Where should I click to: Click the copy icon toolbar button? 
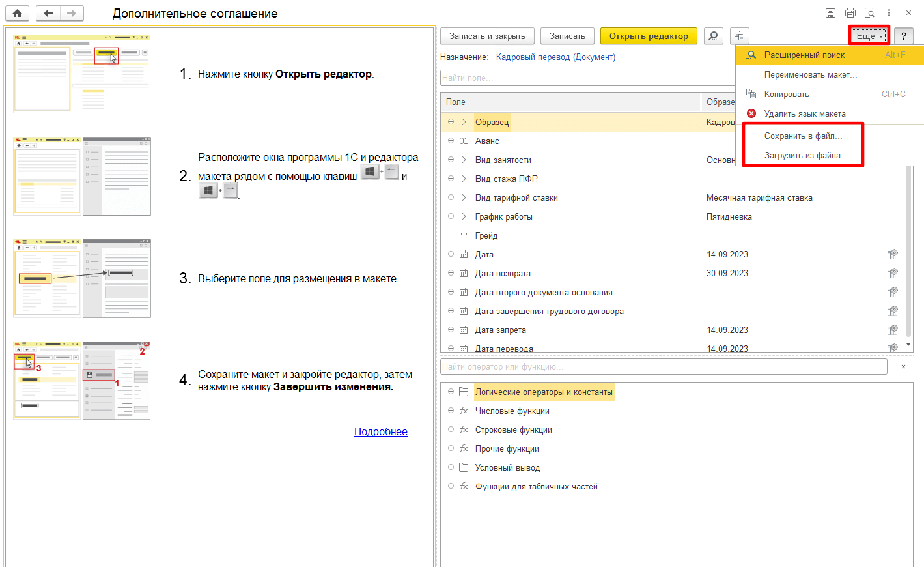739,36
